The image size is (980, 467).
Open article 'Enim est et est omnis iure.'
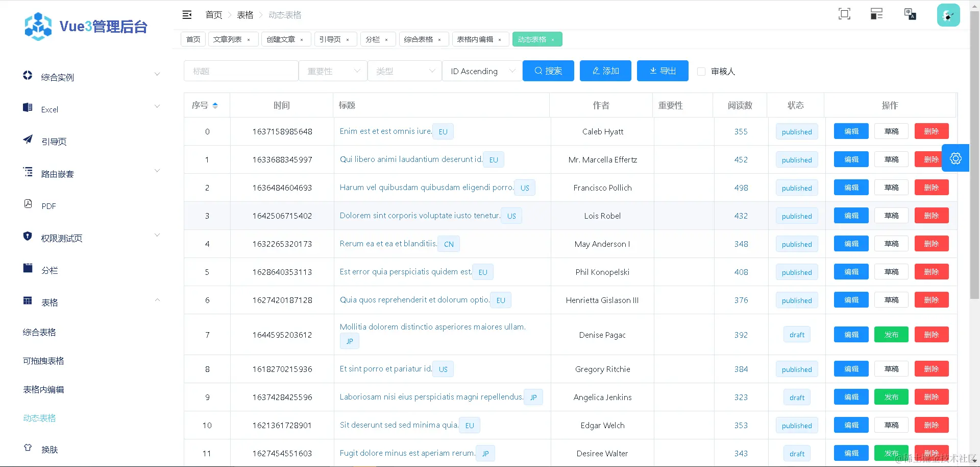386,131
